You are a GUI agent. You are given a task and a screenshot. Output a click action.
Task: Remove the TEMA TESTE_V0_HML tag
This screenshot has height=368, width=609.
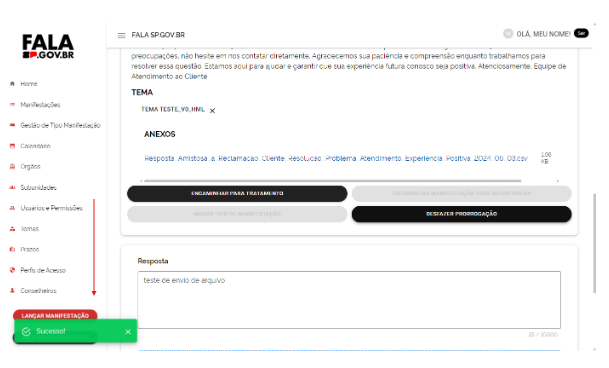(x=212, y=111)
